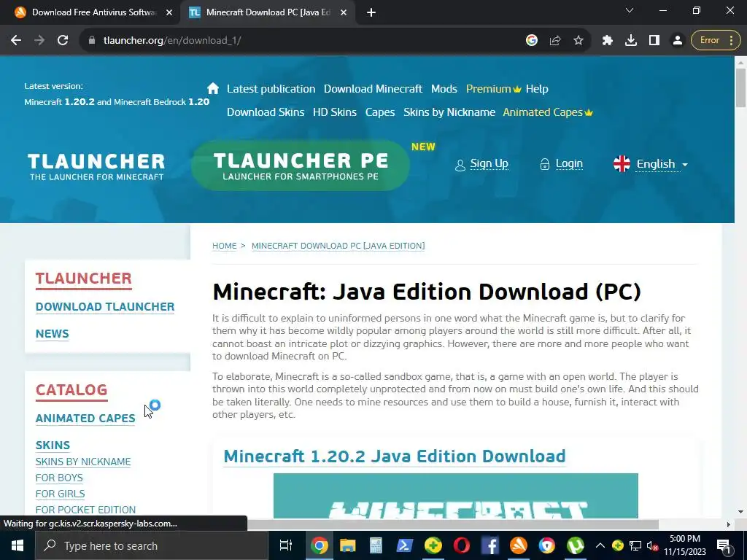747x560 pixels.
Task: Open the Facebook taskbar icon
Action: (x=489, y=545)
